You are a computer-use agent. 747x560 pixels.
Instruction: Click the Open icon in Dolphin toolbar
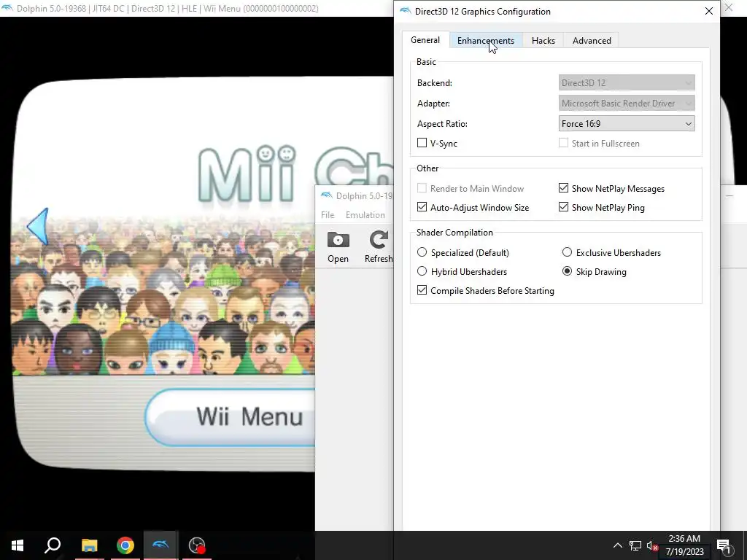tap(338, 247)
